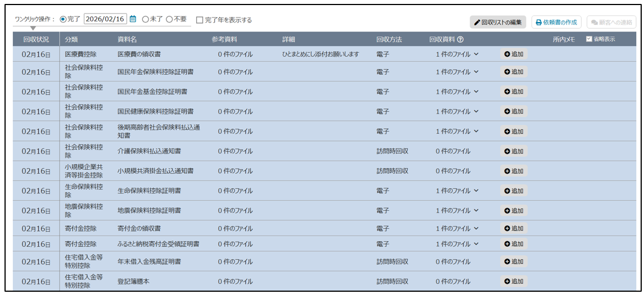The height and width of the screenshot is (294, 644).
Task: Click the help icon next to 回収資料
Action: click(x=461, y=40)
